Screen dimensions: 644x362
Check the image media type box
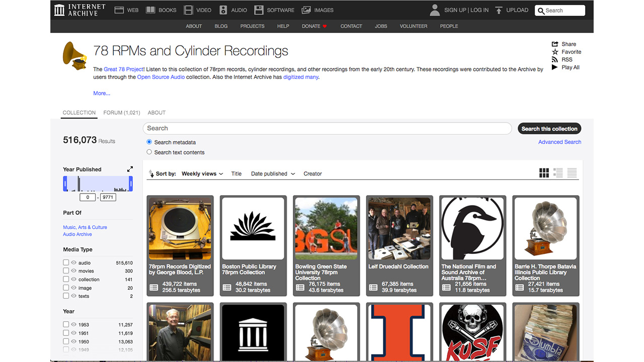[66, 288]
